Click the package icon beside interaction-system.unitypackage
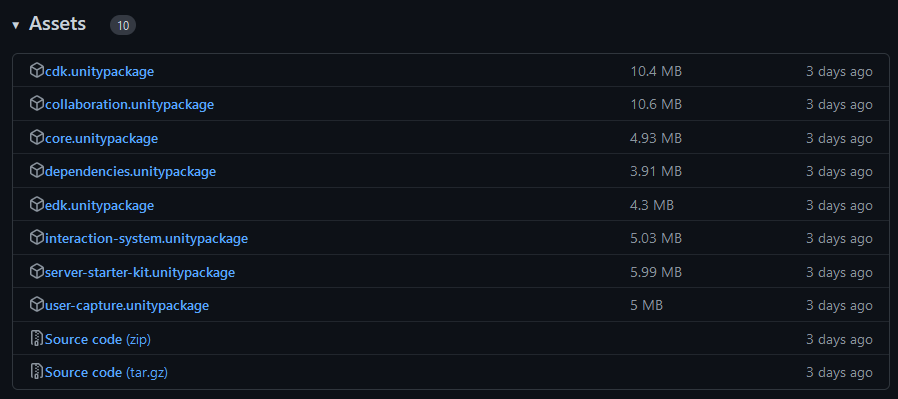Viewport: 898px width, 399px height. [37, 238]
